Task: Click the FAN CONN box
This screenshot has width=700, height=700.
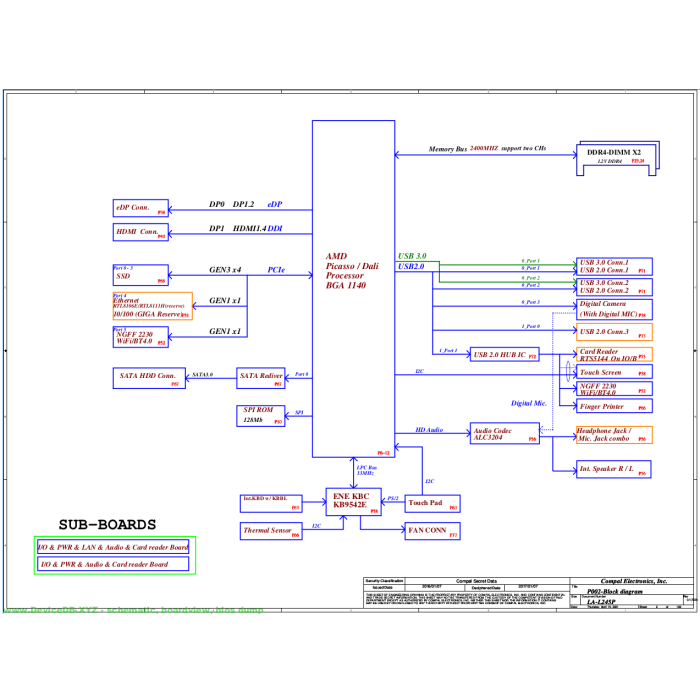Action: tap(432, 531)
